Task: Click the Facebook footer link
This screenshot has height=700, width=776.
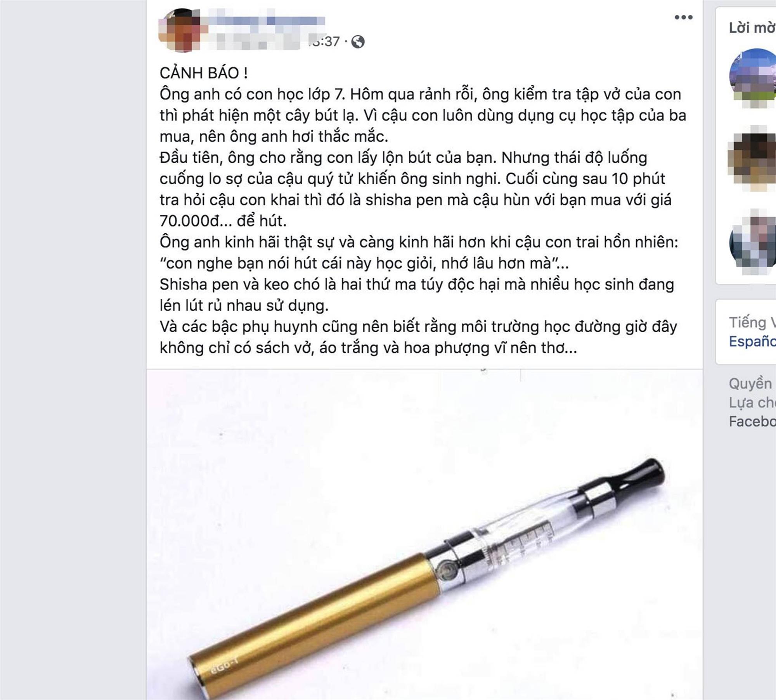Action: (x=752, y=421)
